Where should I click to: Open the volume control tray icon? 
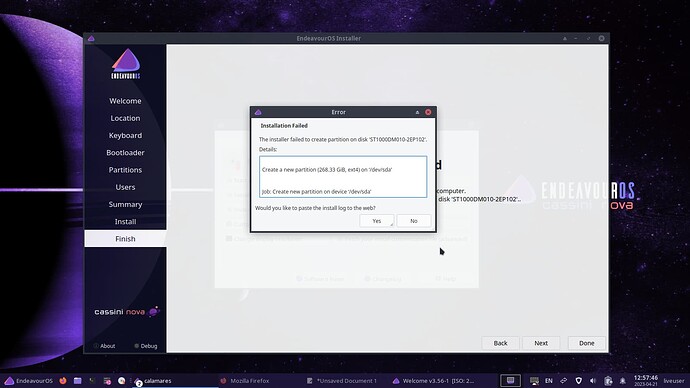pyautogui.click(x=593, y=381)
